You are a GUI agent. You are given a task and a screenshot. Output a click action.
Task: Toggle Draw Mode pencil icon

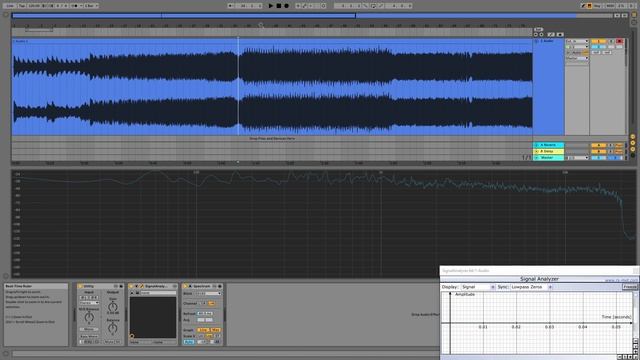pos(584,6)
